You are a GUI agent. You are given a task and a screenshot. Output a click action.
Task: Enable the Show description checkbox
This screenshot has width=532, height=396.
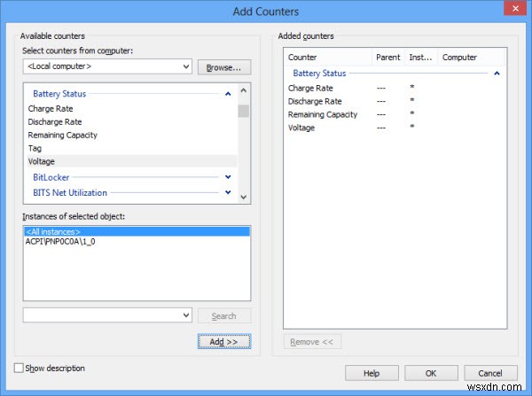click(20, 368)
